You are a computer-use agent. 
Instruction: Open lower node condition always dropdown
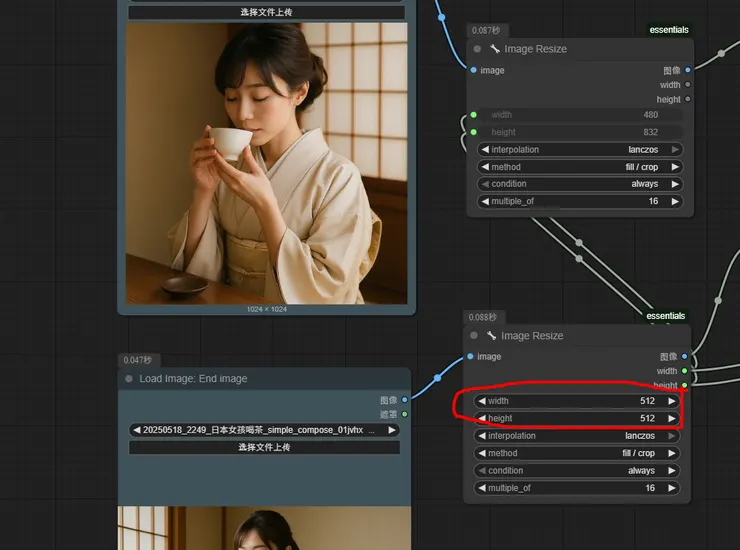[577, 471]
